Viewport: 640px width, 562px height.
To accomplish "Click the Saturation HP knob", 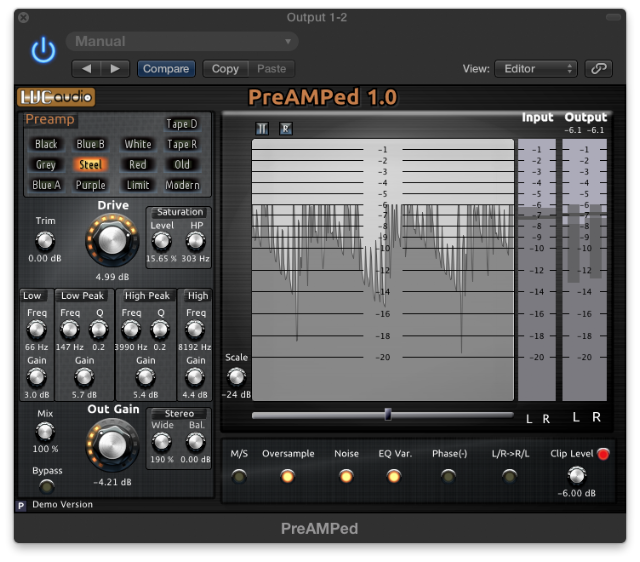I will point(196,241).
